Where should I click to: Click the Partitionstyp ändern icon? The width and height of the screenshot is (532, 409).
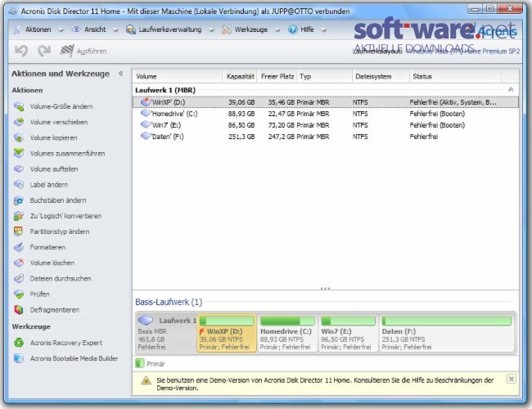point(19,231)
